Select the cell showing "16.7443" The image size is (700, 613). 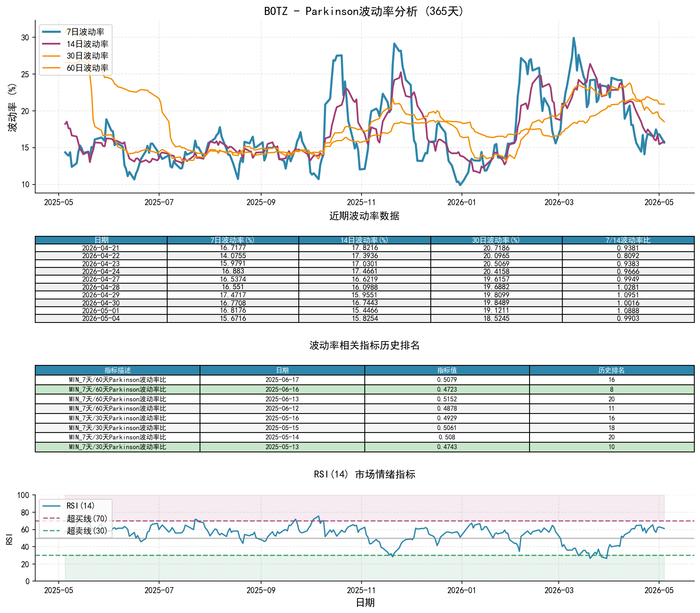(x=364, y=303)
